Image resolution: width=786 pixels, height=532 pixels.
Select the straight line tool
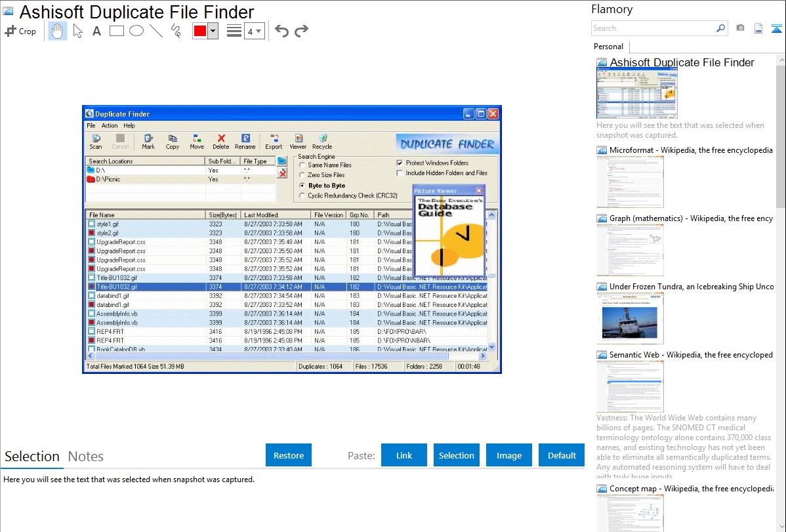(x=156, y=31)
